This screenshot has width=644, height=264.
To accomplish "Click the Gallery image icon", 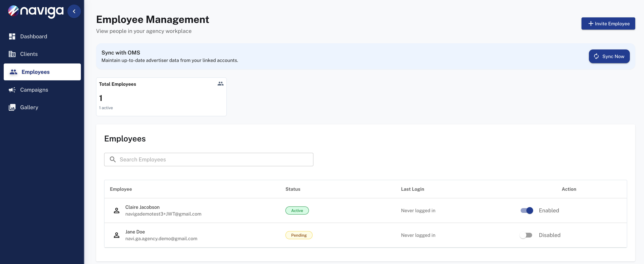I will [12, 107].
